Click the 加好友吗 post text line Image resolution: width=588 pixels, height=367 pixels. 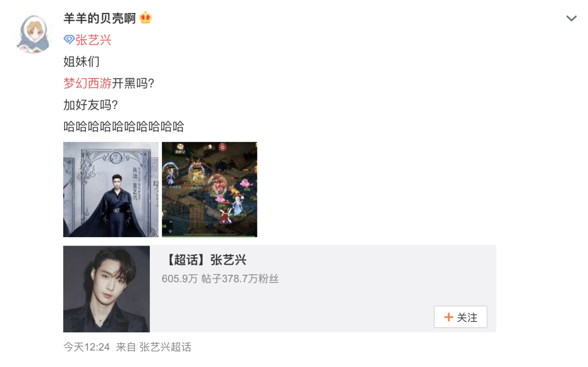(x=91, y=105)
